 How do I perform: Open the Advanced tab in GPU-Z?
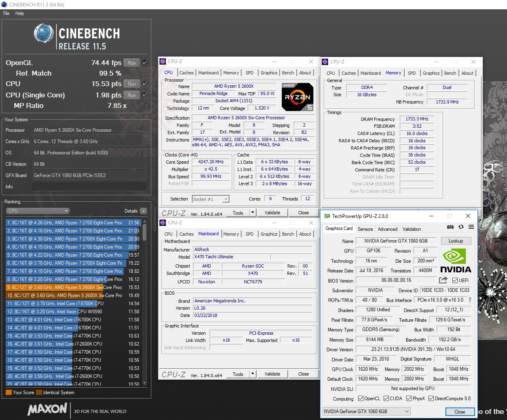[x=388, y=229]
